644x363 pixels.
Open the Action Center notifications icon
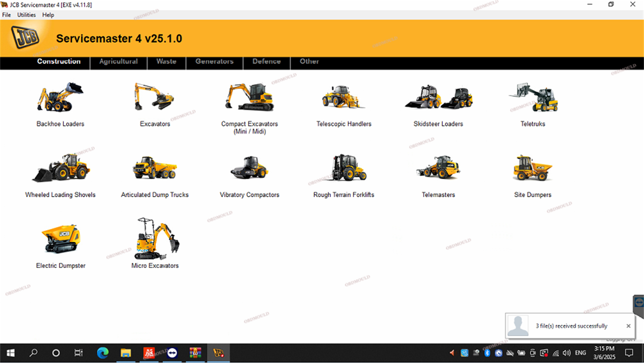pos(629,353)
